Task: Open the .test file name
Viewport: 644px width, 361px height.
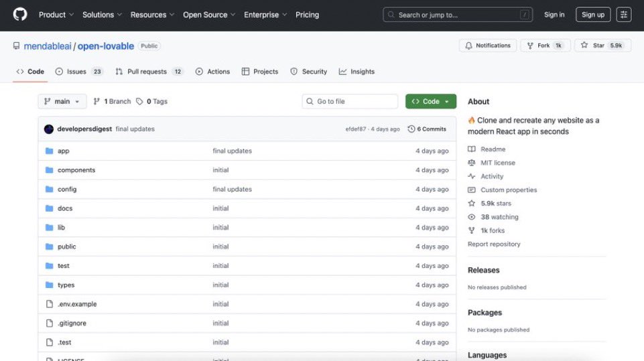Action: click(64, 342)
